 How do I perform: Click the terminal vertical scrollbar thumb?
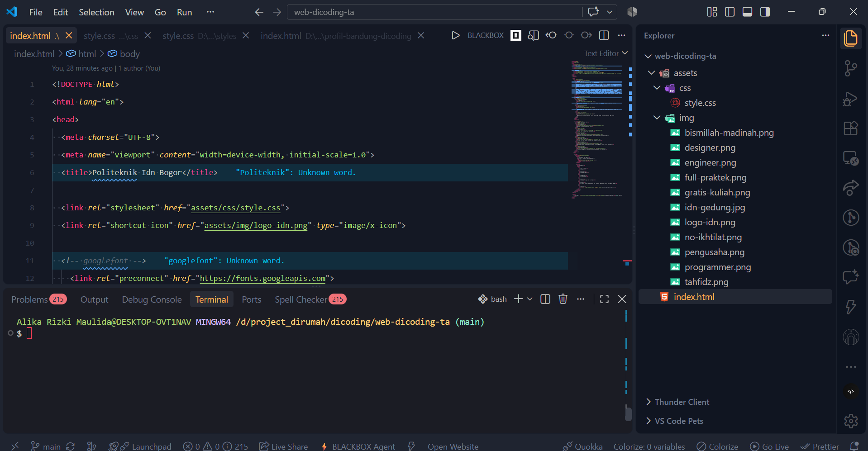(628, 414)
